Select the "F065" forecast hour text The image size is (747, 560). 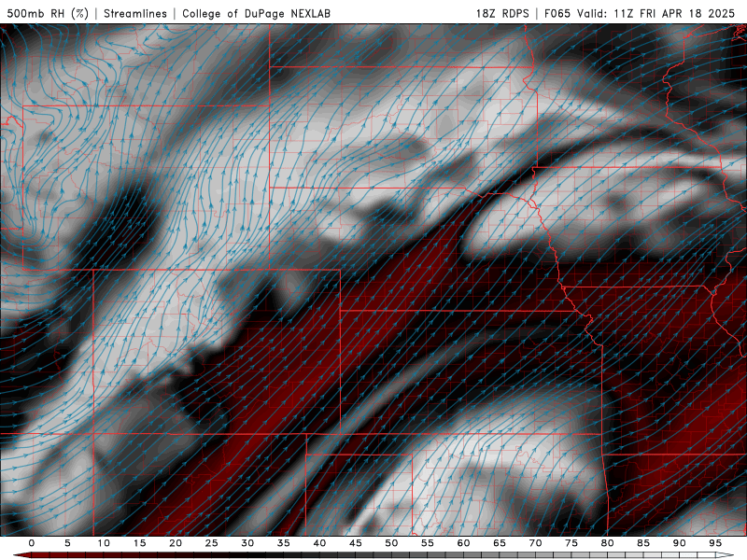[557, 14]
